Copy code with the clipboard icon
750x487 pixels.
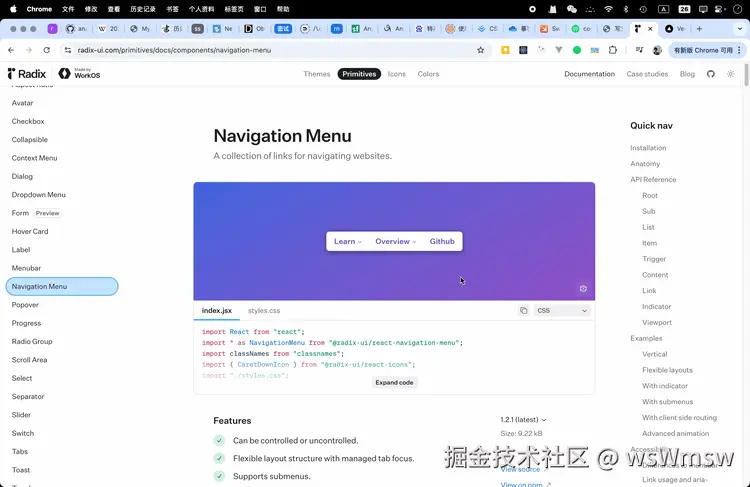click(524, 310)
